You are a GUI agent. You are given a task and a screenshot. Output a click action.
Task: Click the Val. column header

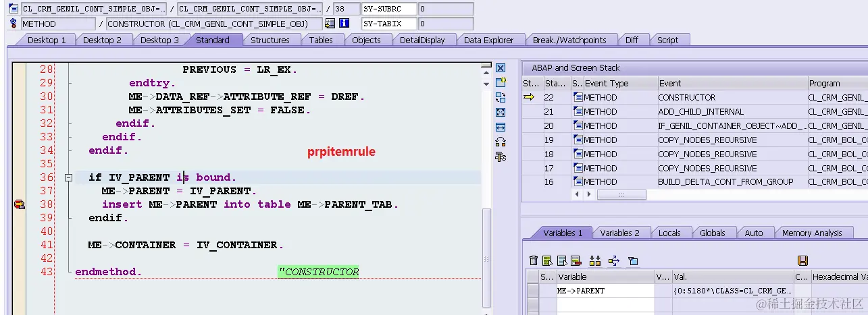(732, 277)
